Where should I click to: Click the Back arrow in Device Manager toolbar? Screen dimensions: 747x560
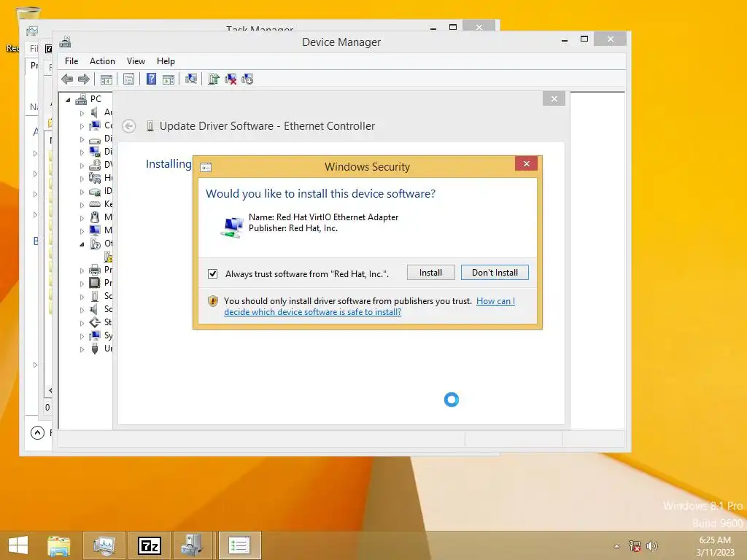tap(67, 79)
